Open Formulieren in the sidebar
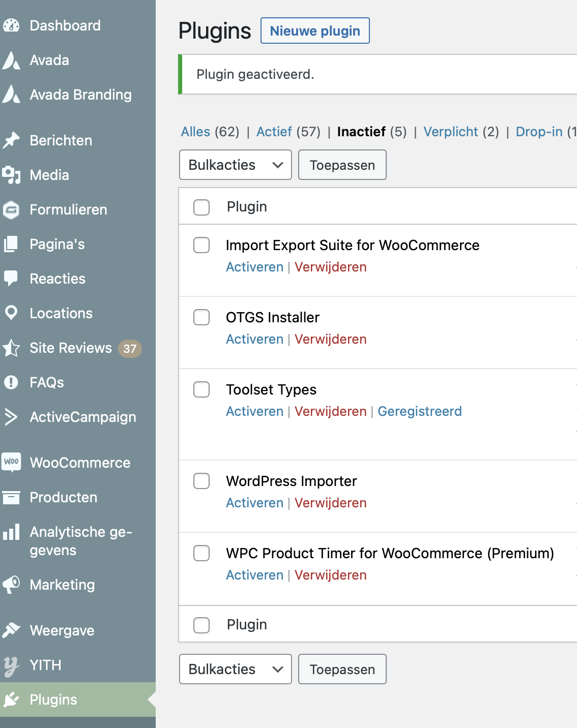Viewport: 577px width, 728px height. tap(68, 209)
